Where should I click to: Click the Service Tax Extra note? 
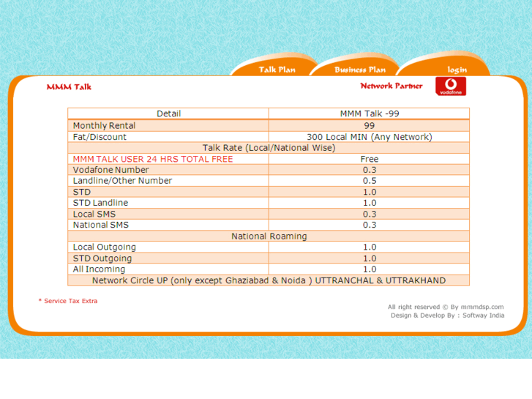(68, 301)
